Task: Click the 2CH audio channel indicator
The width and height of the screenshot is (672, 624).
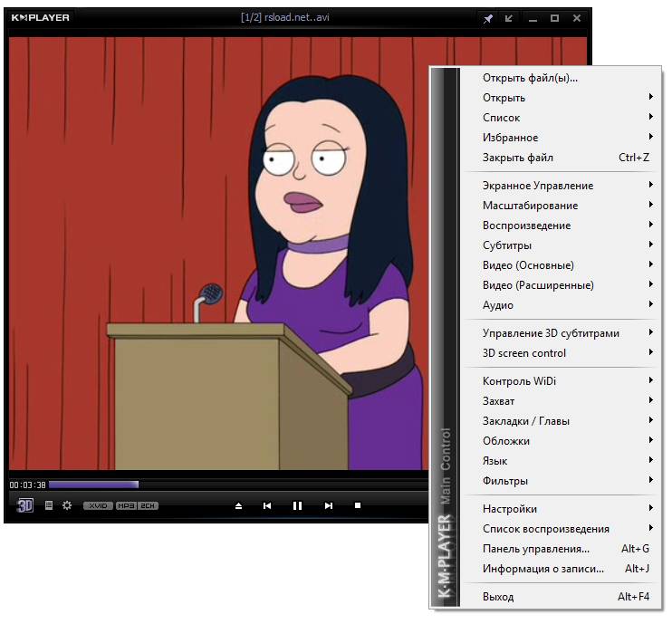Action: point(148,505)
